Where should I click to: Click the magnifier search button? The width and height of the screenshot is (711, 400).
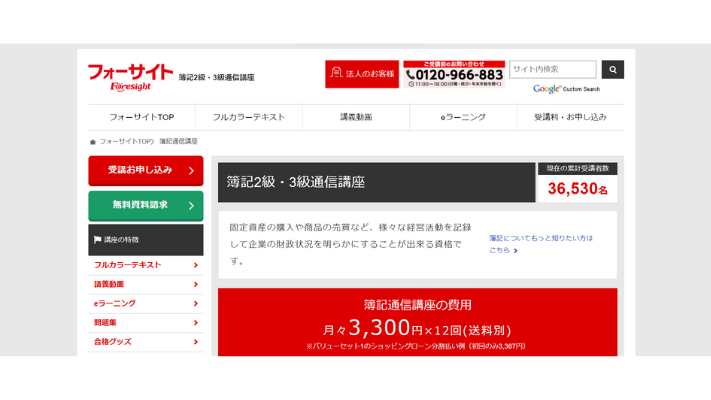point(613,69)
